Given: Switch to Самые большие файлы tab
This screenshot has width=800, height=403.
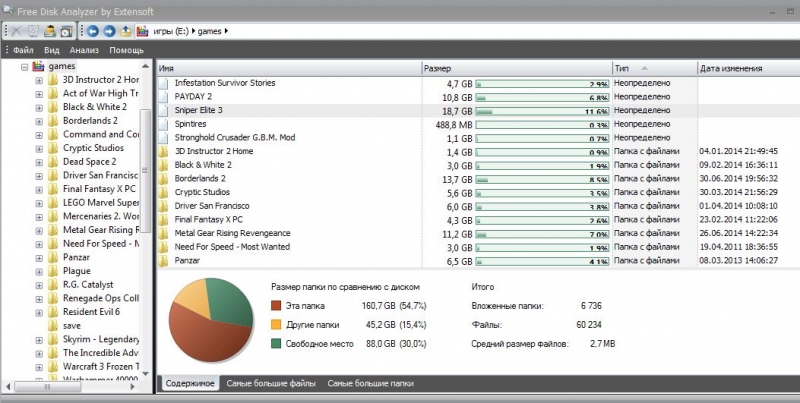Looking at the screenshot, I should coord(271,384).
